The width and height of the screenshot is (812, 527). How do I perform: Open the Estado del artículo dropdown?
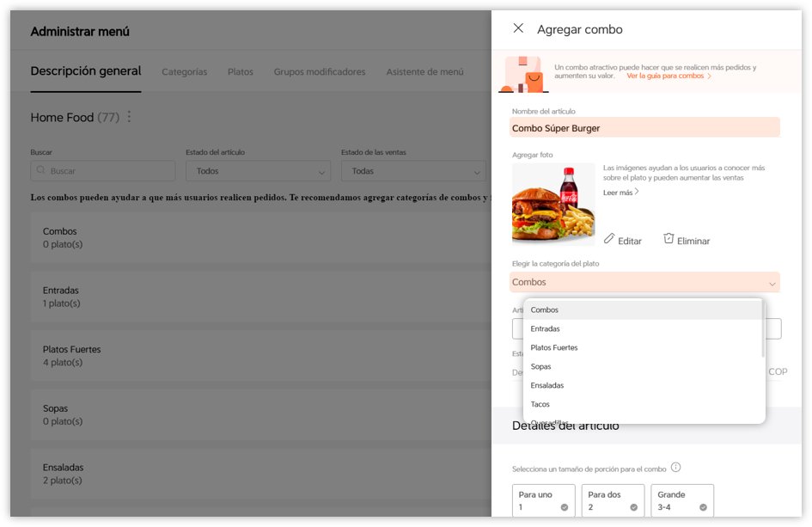click(x=257, y=171)
